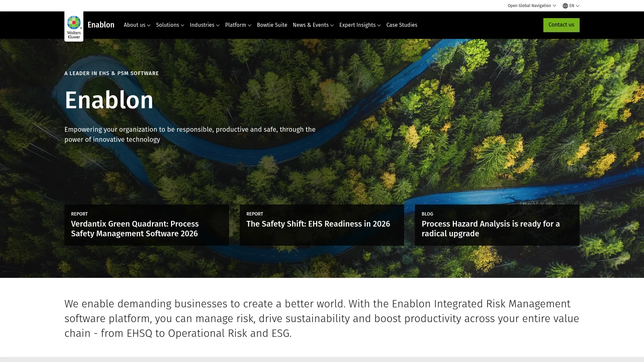The width and height of the screenshot is (644, 362).
Task: Open Verdantix Green Quadrant report card
Action: (147, 225)
